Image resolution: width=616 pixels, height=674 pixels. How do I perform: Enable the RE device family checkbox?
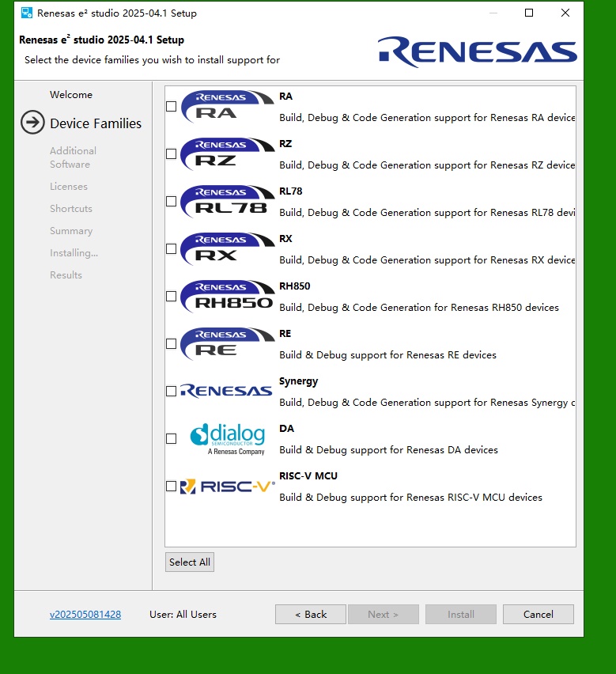coord(171,343)
